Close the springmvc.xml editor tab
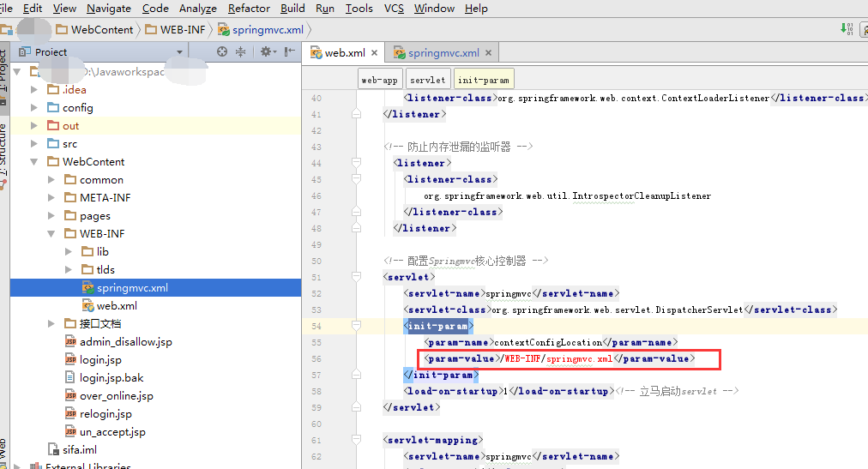 click(488, 52)
